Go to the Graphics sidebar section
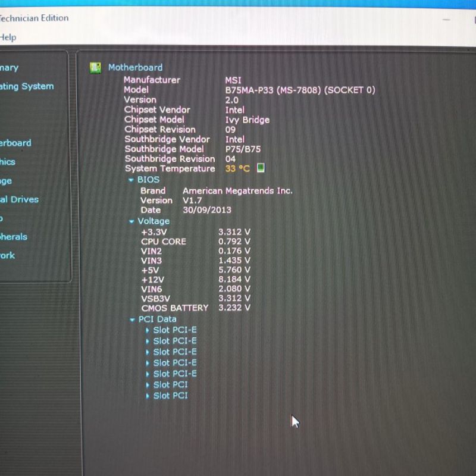476x476 pixels. 8,162
